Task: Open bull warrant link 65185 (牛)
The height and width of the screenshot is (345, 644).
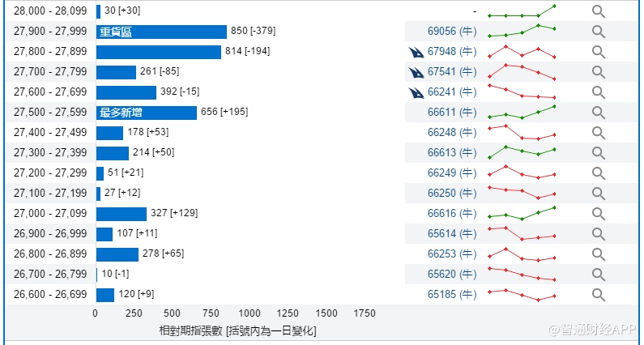Action: 452,295
